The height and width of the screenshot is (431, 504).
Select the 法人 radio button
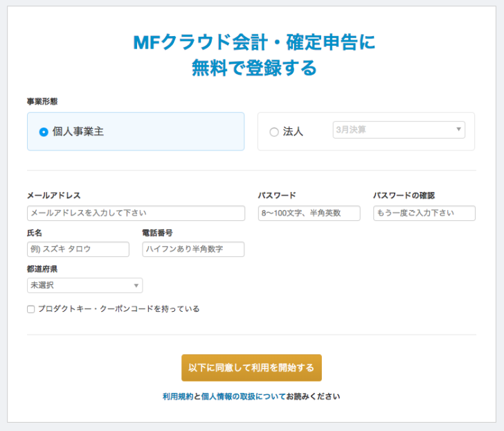[x=274, y=132]
